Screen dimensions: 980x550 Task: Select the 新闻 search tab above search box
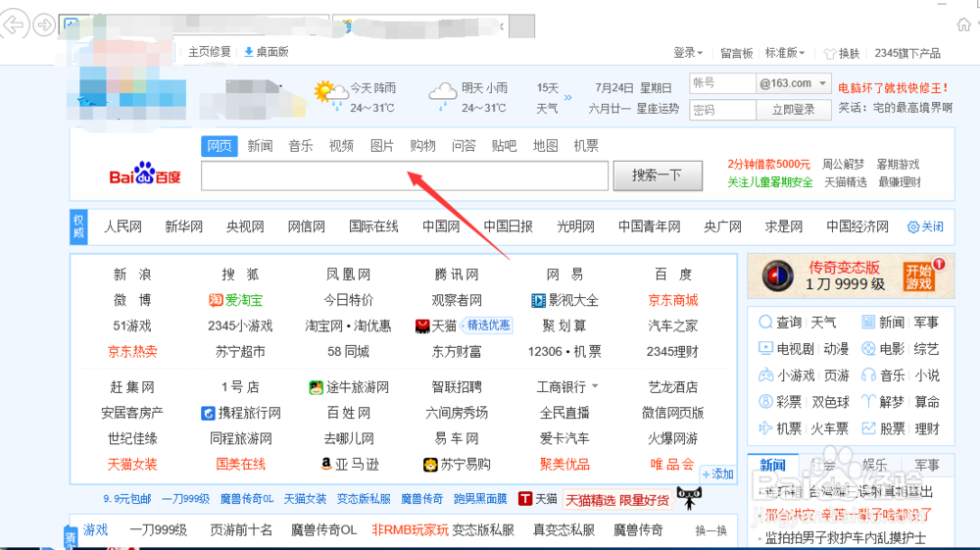click(260, 146)
